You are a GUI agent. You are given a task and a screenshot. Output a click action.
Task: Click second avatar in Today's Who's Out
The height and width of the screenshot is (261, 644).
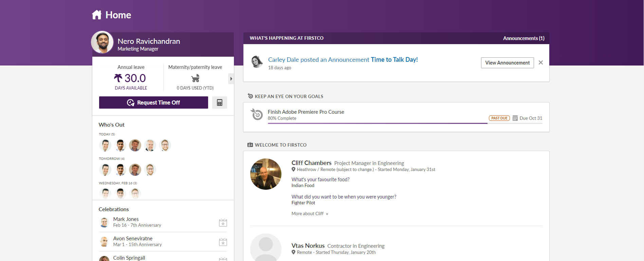(x=120, y=145)
